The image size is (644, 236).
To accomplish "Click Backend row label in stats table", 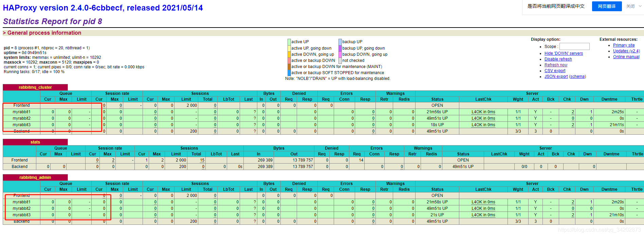I will tap(19, 167).
